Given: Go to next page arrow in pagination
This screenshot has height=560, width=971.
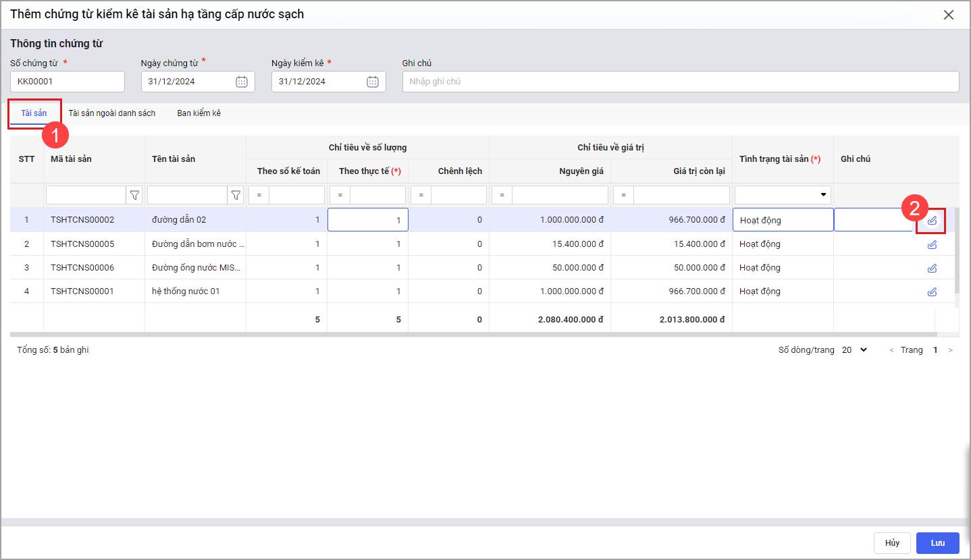Looking at the screenshot, I should point(951,350).
